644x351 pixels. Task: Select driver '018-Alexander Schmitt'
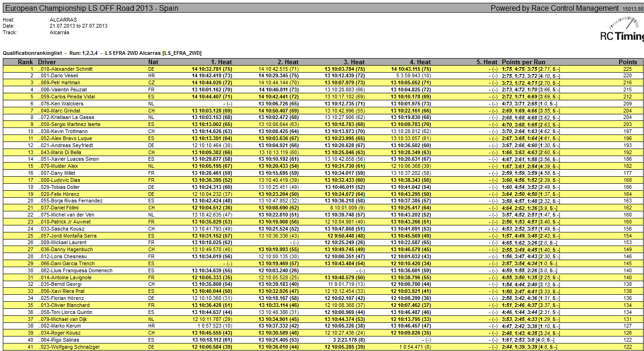(x=65, y=69)
